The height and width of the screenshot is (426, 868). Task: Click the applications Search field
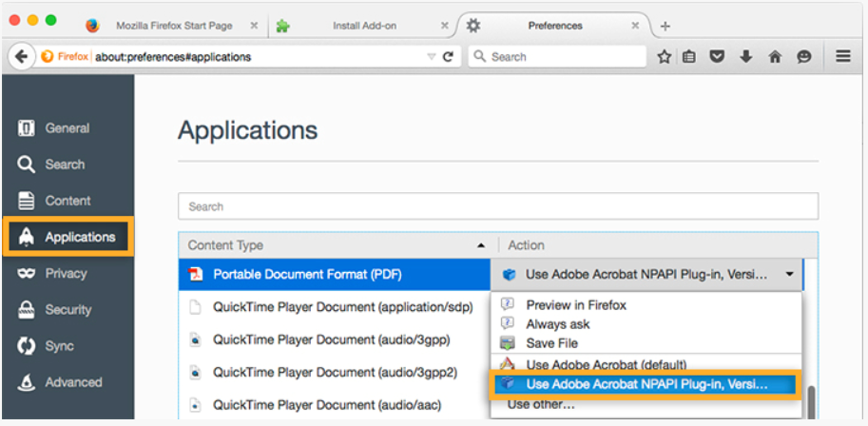(x=497, y=206)
